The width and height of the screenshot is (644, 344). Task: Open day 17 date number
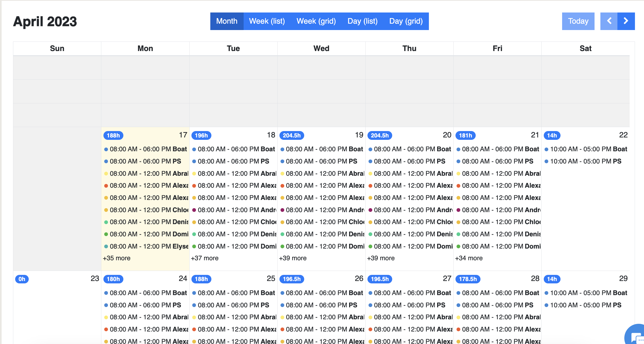tap(183, 135)
